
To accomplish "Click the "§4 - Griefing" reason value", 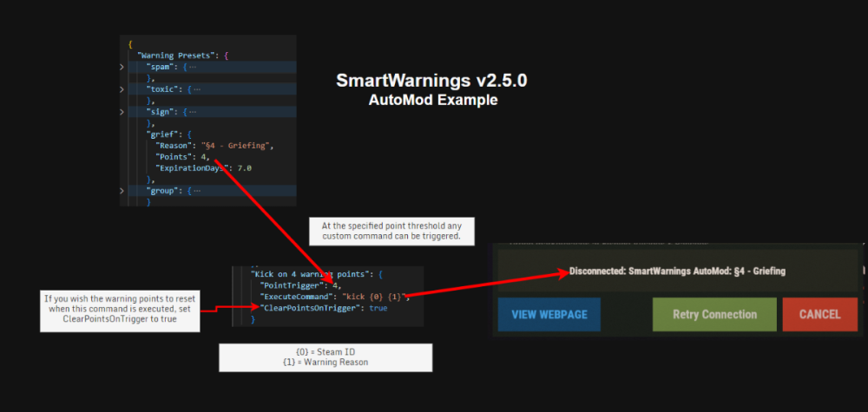I will pyautogui.click(x=237, y=146).
